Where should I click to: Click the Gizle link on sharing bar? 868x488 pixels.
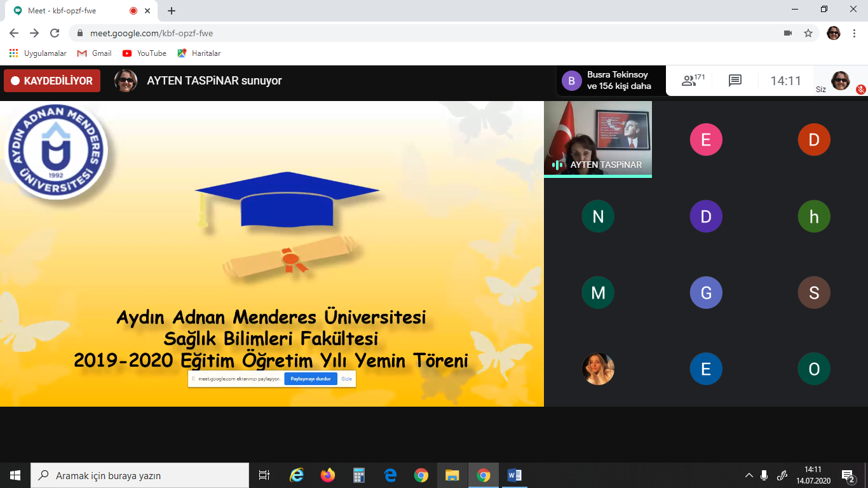tap(346, 379)
